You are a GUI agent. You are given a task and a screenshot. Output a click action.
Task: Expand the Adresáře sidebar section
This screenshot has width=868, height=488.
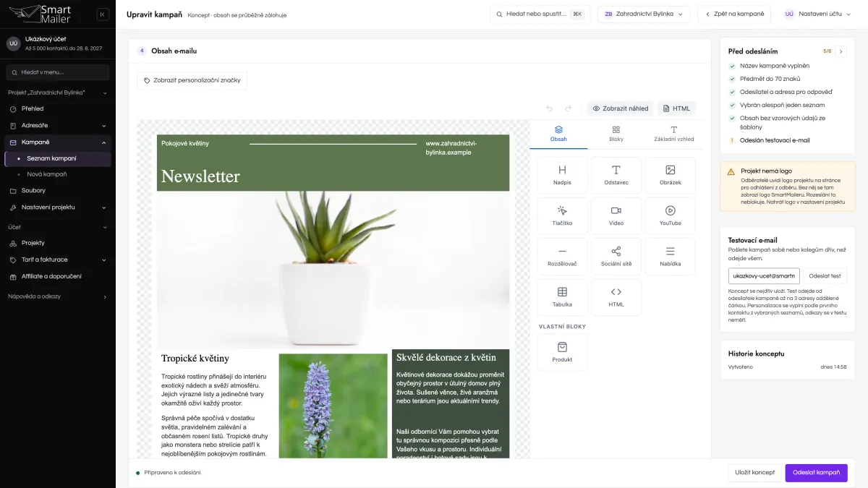coord(58,125)
